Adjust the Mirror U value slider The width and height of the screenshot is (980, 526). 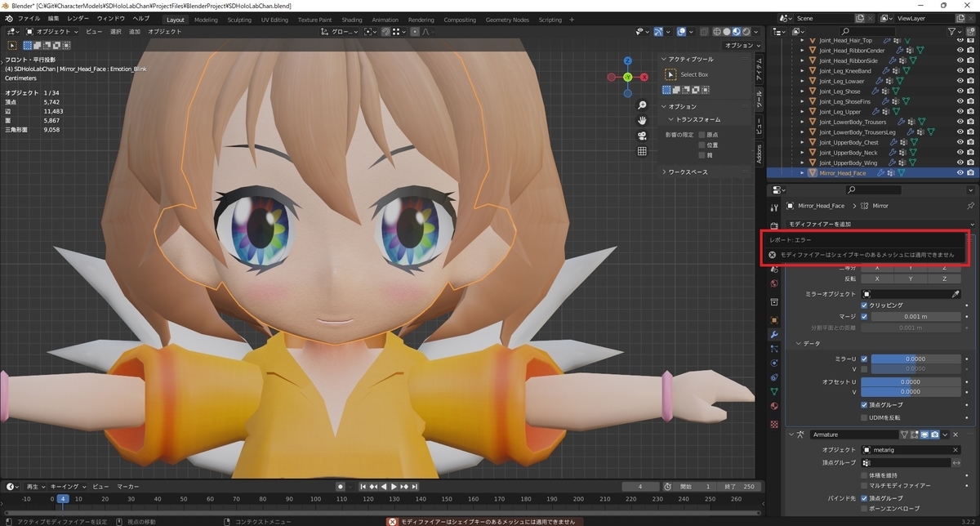pyautogui.click(x=915, y=359)
